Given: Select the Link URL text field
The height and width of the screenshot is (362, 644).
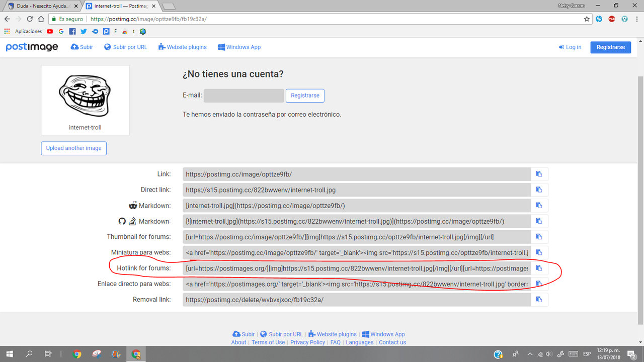Looking at the screenshot, I should (357, 174).
